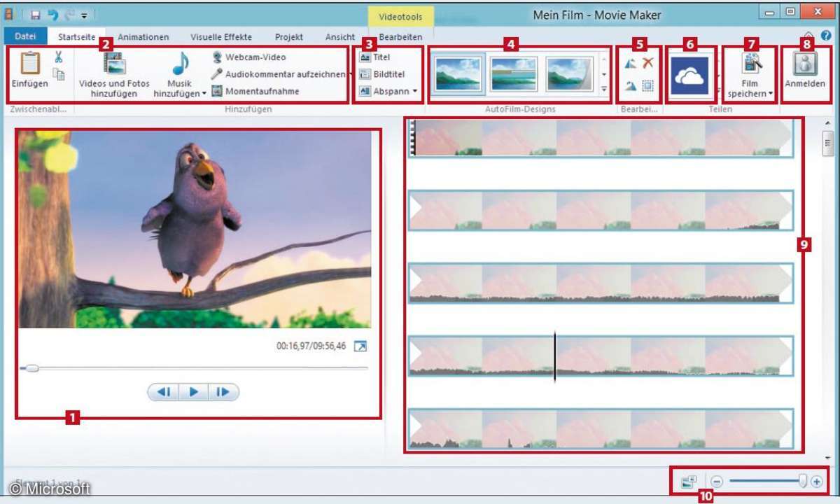Share the film to OneDrive cloud
840x504 pixels.
point(690,77)
